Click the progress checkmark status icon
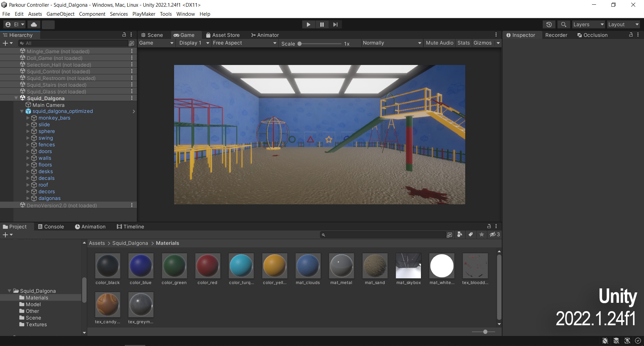644x346 pixels. click(638, 341)
